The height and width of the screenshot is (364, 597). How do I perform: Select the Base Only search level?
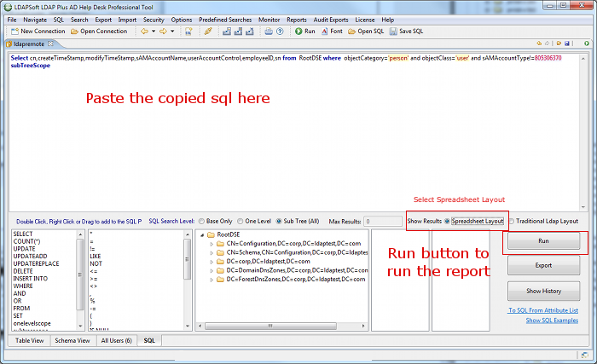click(202, 222)
